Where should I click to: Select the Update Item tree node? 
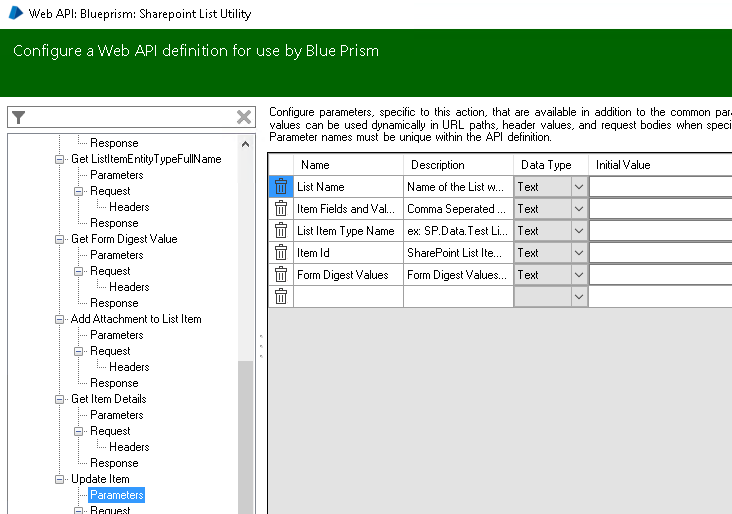[100, 479]
